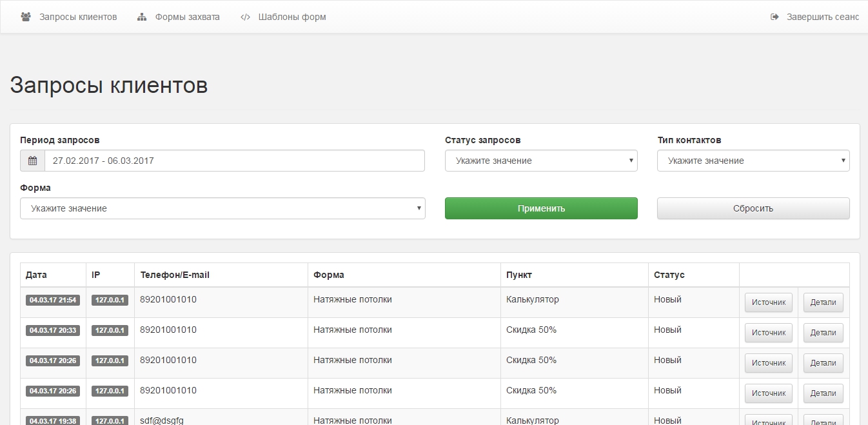Click the Дата column header

[x=37, y=275]
